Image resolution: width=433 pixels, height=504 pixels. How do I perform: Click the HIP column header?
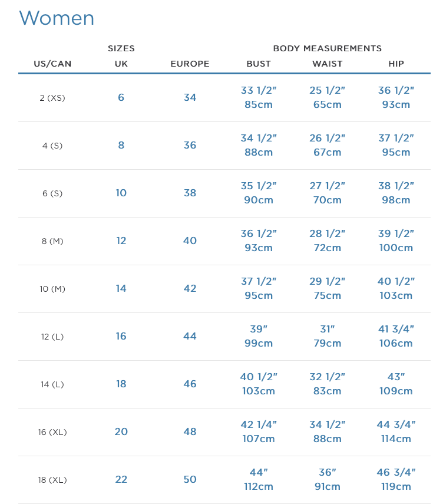(x=396, y=64)
